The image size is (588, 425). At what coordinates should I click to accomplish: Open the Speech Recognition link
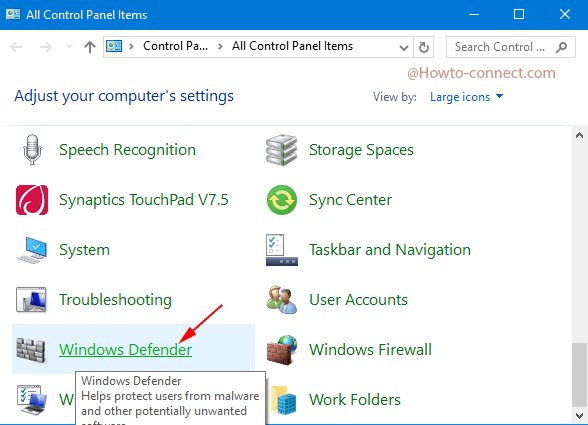point(127,150)
